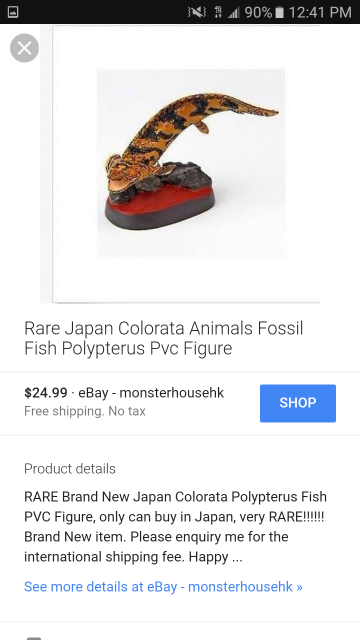Tap the signal strength bars icon
Viewport: 360px width, 640px height.
tap(233, 12)
